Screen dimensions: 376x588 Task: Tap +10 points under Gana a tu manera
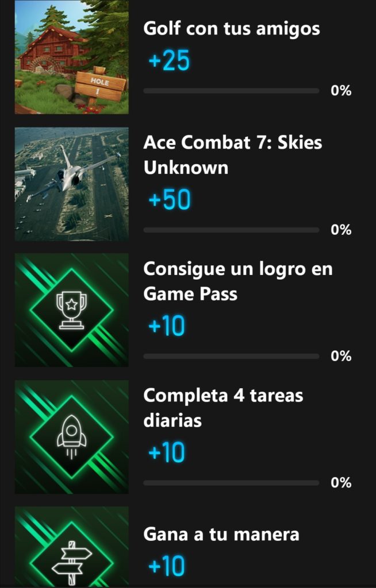tap(166, 567)
